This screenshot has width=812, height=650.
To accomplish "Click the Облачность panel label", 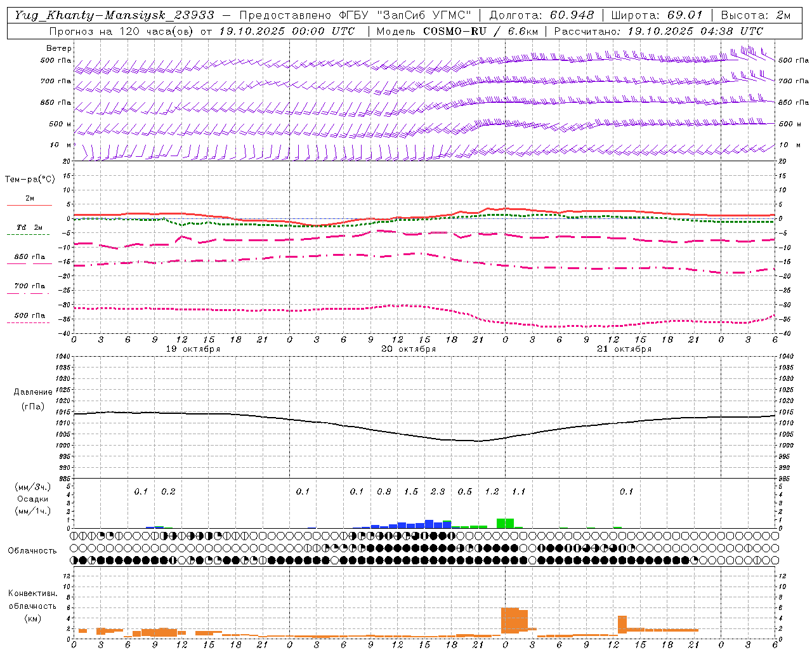I will coord(32,551).
